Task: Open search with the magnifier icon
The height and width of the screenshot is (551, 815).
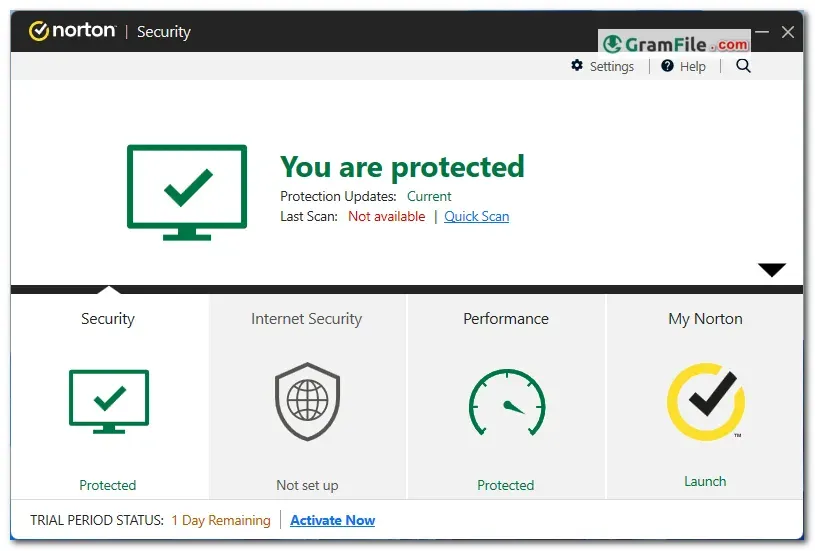Action: (743, 66)
